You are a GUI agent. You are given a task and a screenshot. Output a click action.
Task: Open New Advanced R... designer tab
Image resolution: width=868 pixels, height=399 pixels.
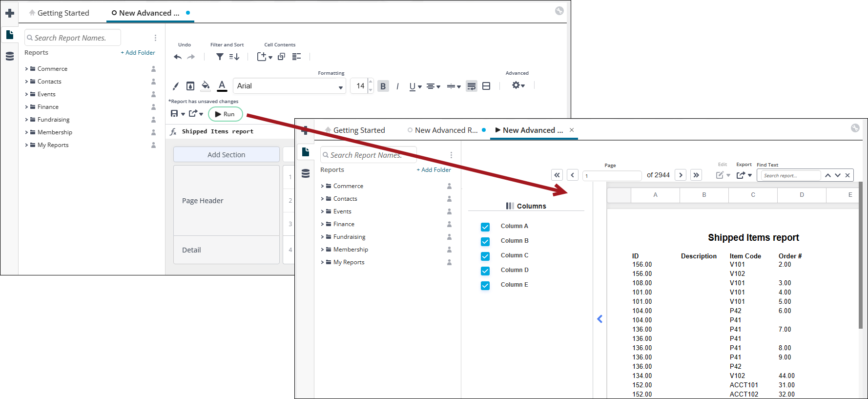(446, 130)
